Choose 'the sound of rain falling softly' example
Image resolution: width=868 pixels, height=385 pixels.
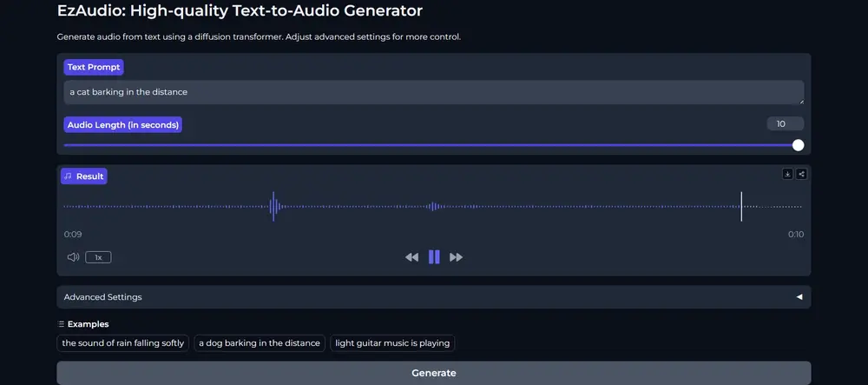point(123,343)
